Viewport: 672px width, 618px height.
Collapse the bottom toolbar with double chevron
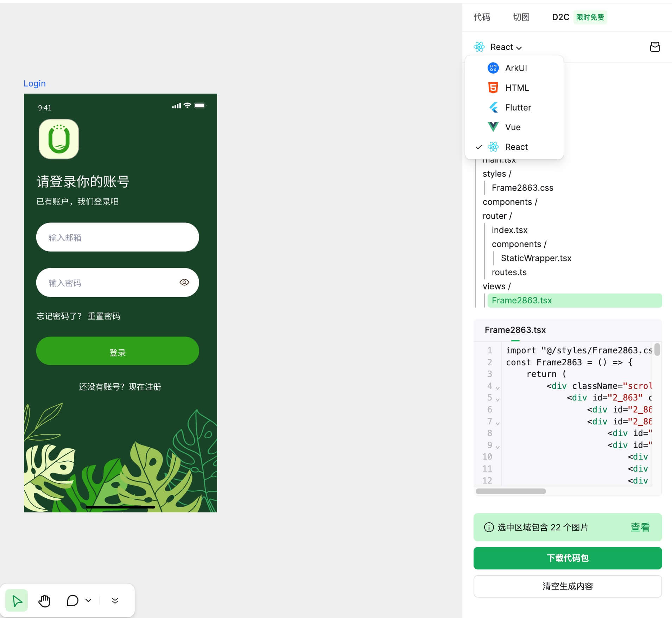[115, 600]
